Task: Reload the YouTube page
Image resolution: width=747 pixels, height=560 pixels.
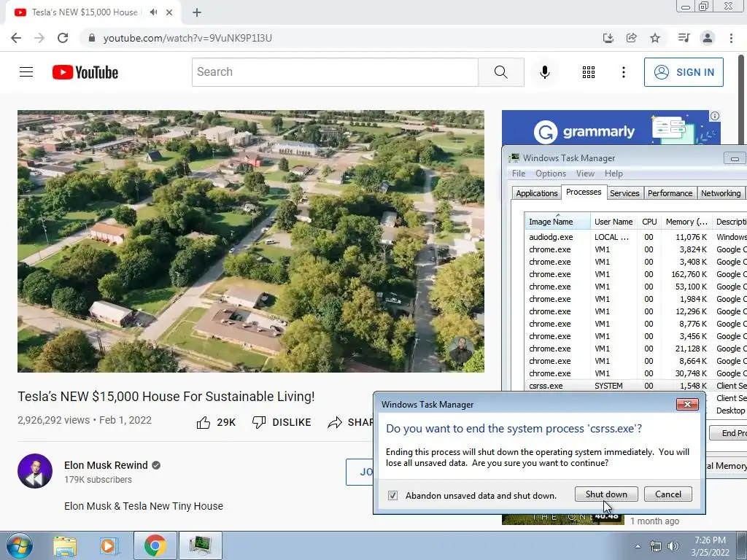Action: (x=63, y=38)
